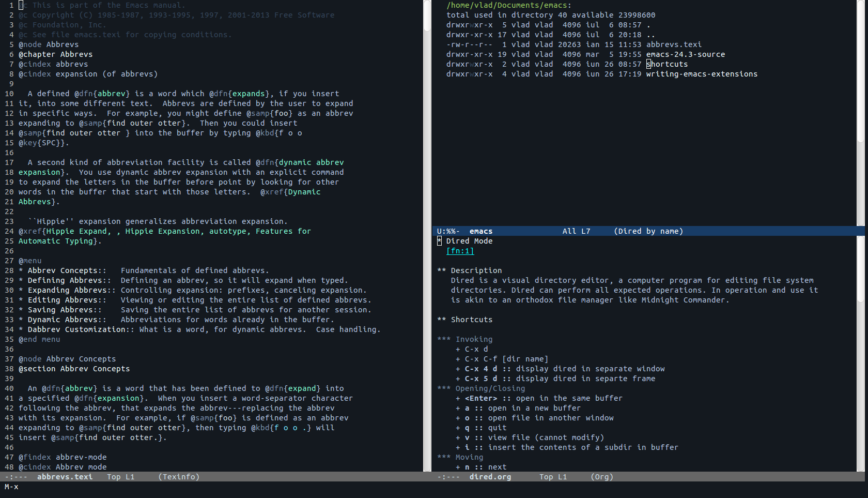Collapse the '** Shortcuts' heading
868x498 pixels.
(465, 320)
